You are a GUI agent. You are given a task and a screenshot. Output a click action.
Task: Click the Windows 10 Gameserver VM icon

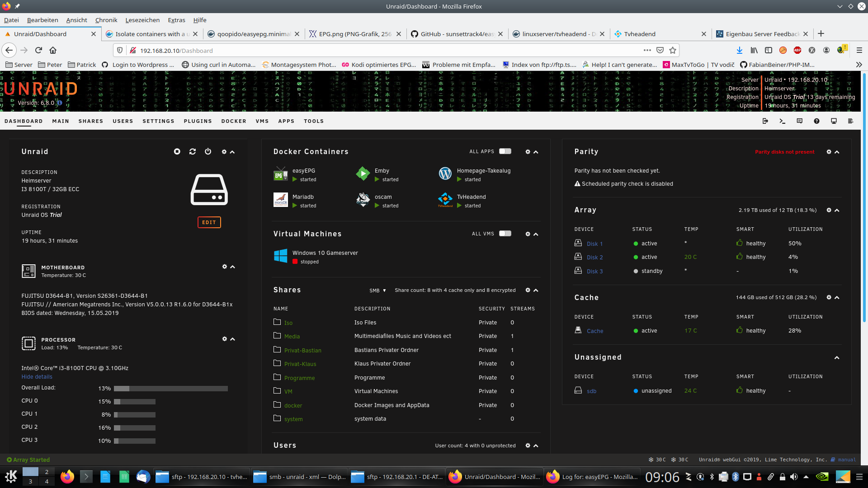[x=281, y=256]
